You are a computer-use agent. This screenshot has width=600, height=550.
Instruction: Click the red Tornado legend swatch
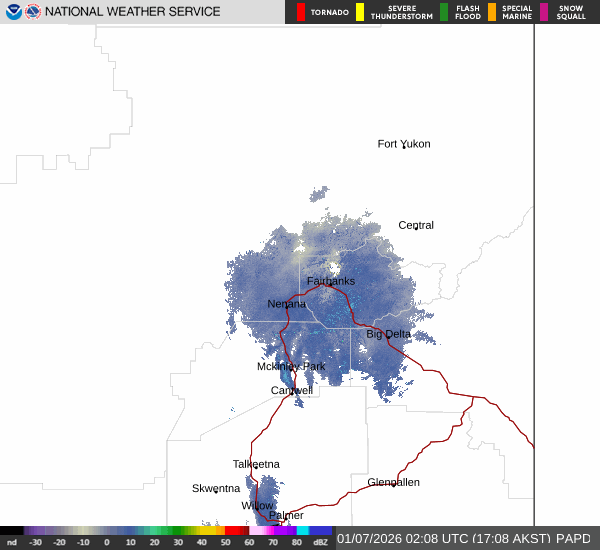point(301,12)
